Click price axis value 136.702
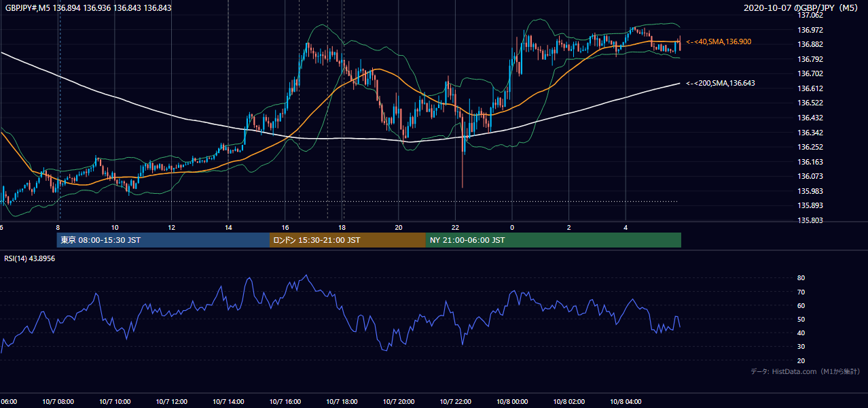 pyautogui.click(x=810, y=73)
